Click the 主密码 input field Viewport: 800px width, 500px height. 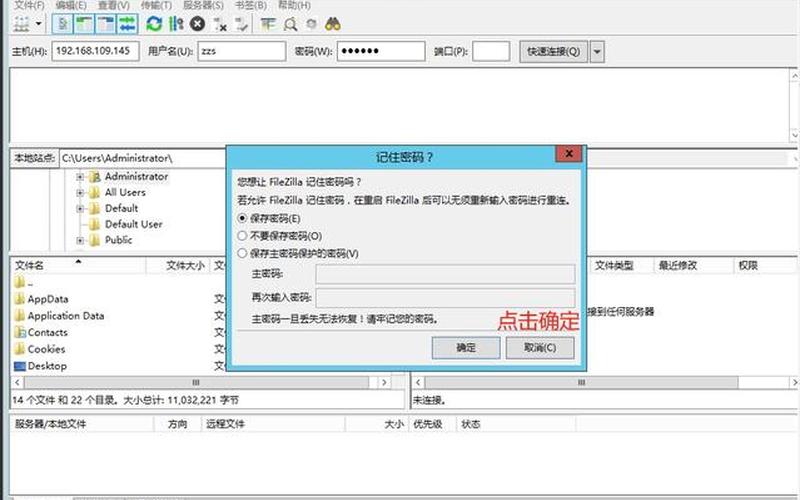click(445, 274)
